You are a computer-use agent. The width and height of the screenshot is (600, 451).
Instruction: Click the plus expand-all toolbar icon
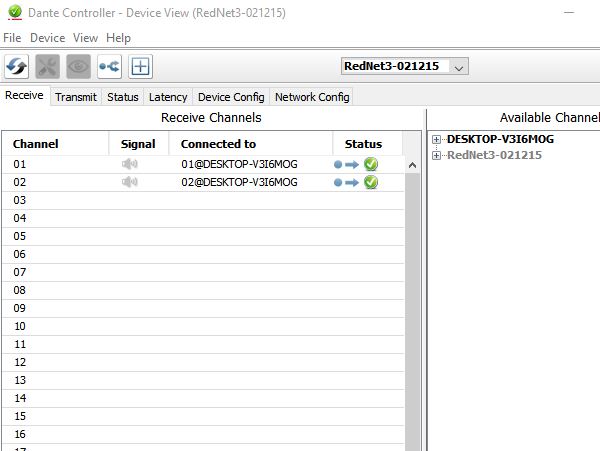coord(140,67)
